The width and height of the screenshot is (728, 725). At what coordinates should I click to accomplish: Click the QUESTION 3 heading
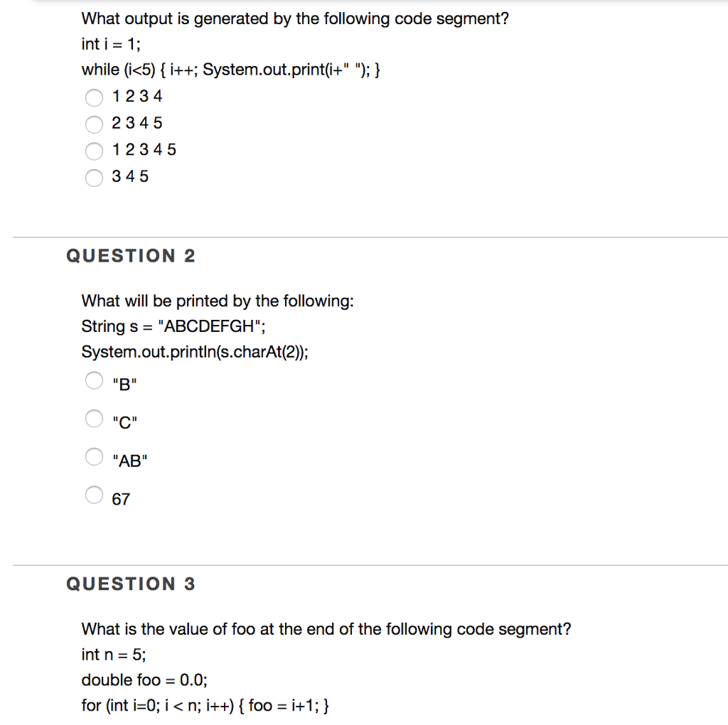pyautogui.click(x=131, y=584)
